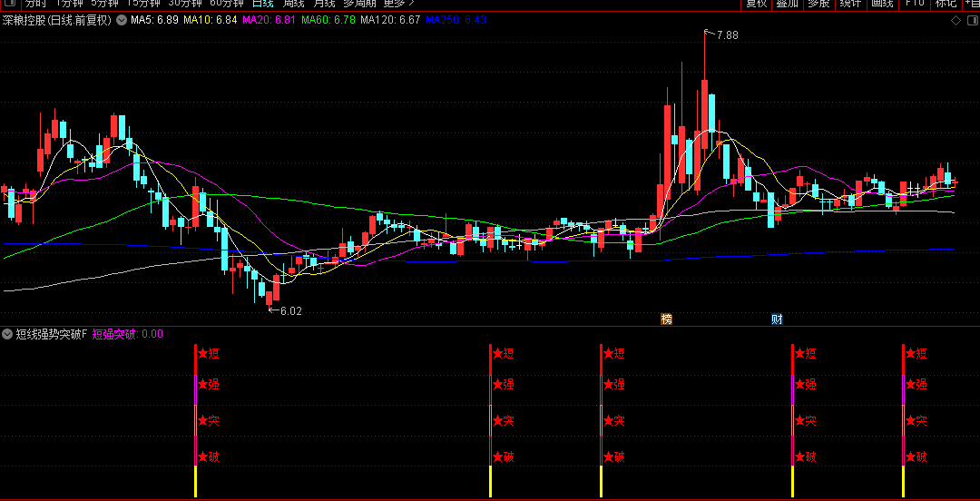Viewport: 980px width, 501px height.
Task: Click the 6.02 low price marker
Action: [291, 311]
